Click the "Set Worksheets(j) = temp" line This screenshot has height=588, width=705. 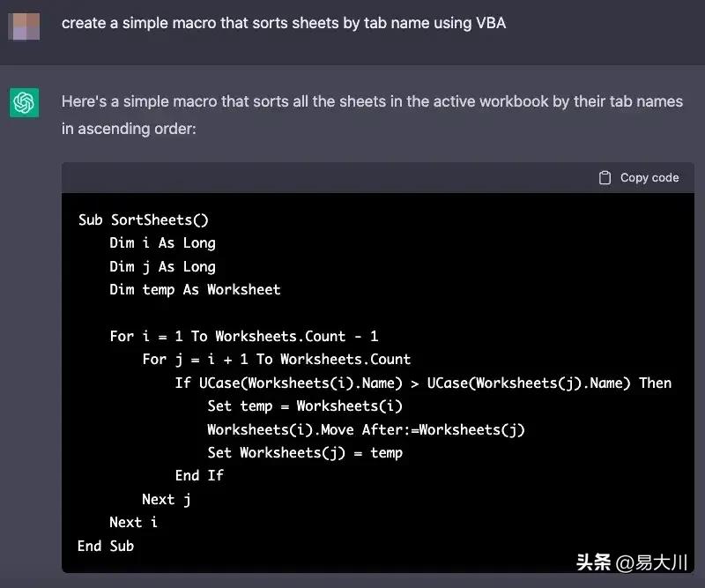[x=305, y=452]
